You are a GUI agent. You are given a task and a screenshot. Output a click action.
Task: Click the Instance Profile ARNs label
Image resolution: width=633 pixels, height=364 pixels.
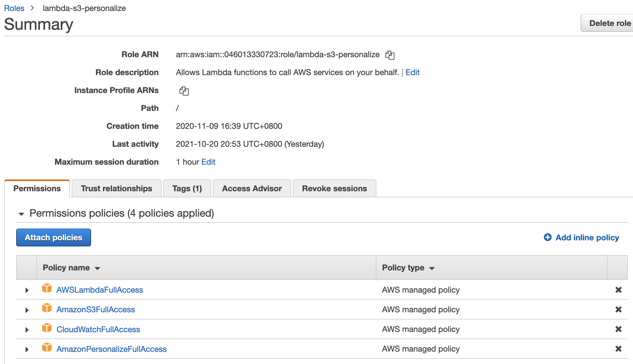click(x=116, y=90)
